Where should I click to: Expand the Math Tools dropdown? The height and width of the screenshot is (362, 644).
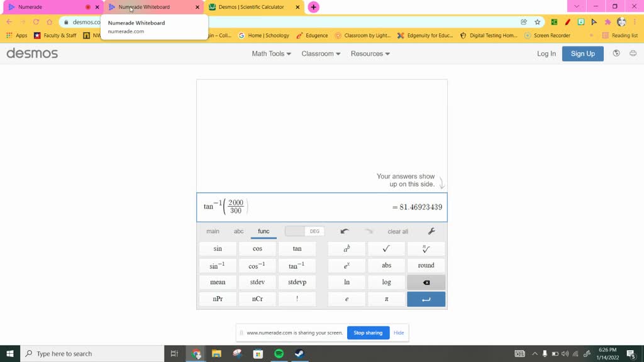[271, 53]
